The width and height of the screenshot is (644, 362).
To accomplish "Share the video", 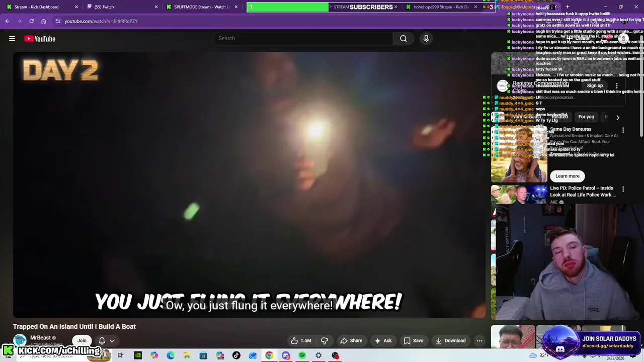I will click(x=351, y=340).
